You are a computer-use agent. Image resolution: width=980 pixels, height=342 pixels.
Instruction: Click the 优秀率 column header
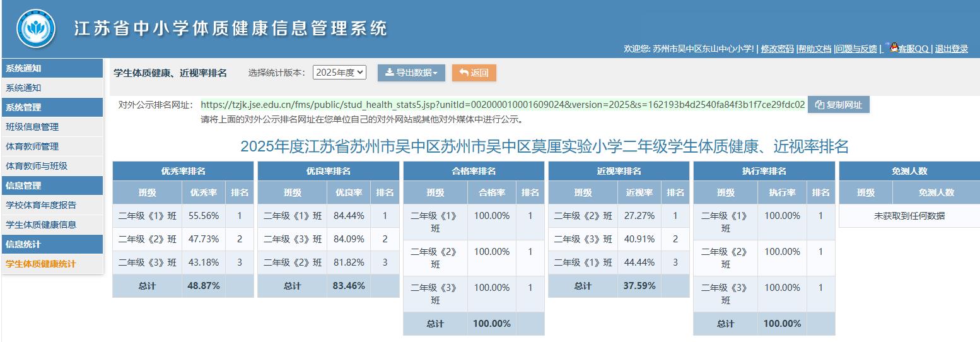point(204,192)
